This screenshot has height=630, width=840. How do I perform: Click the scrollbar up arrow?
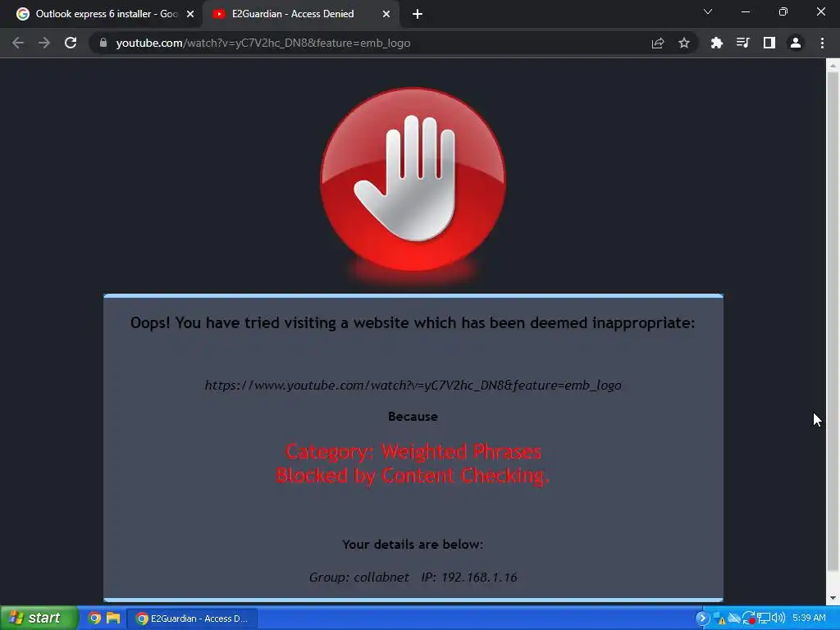click(833, 66)
